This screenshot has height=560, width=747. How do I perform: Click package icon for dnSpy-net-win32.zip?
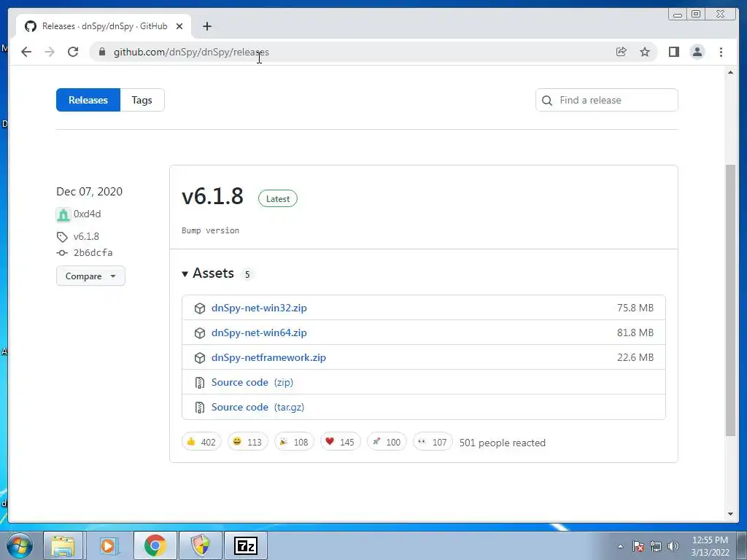[x=200, y=308]
